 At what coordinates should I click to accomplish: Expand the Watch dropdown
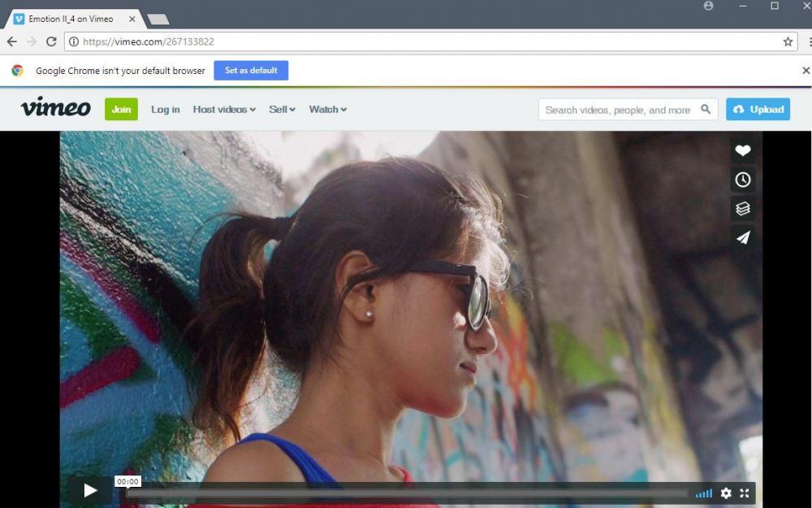[x=327, y=109]
